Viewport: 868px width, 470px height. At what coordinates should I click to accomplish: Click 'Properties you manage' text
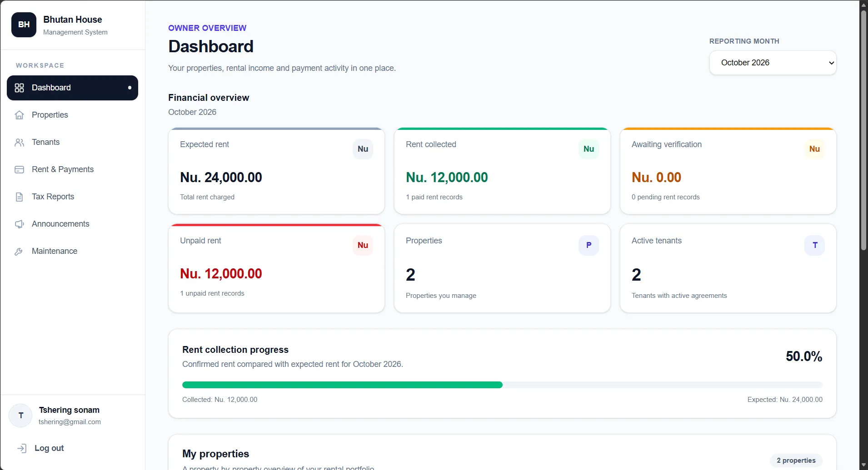pyautogui.click(x=441, y=296)
